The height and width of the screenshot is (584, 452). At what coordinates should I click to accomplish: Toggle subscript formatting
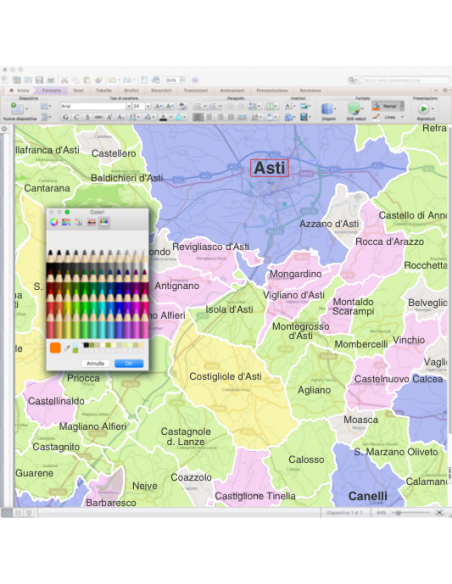[121, 117]
